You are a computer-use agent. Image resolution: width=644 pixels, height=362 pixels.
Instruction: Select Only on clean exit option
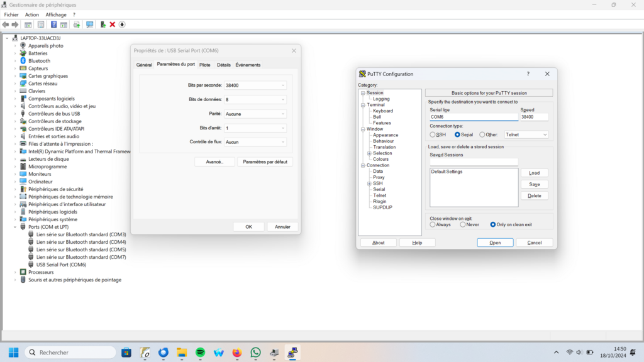[493, 224]
